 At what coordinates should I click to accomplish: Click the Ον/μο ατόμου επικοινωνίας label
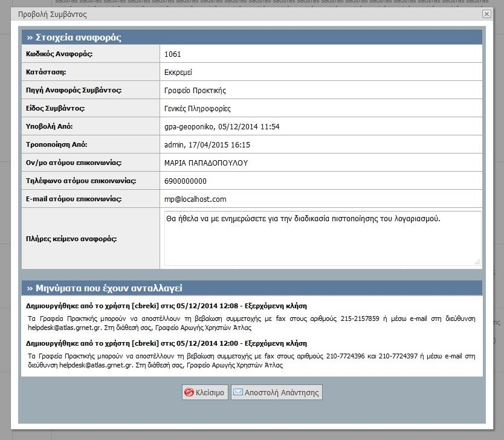(x=74, y=163)
